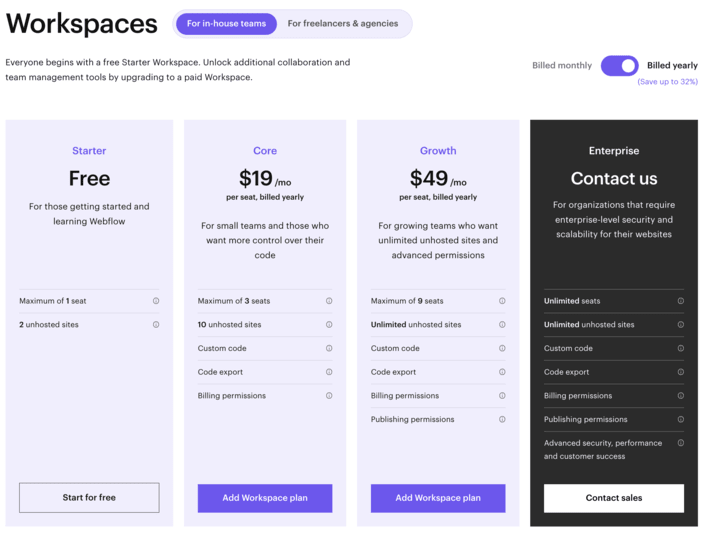Click the 'Billed yearly' label
The image size is (702, 536).
coord(672,65)
